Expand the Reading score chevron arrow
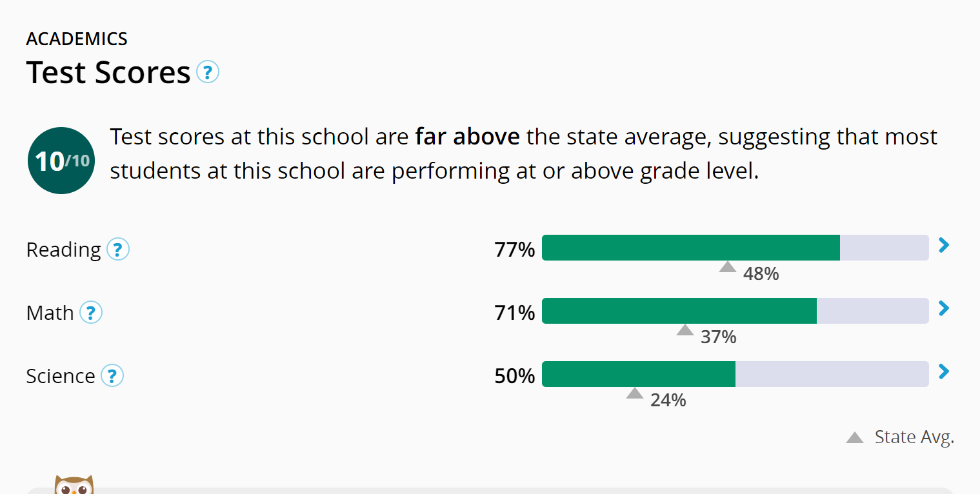The height and width of the screenshot is (494, 980). (x=944, y=245)
